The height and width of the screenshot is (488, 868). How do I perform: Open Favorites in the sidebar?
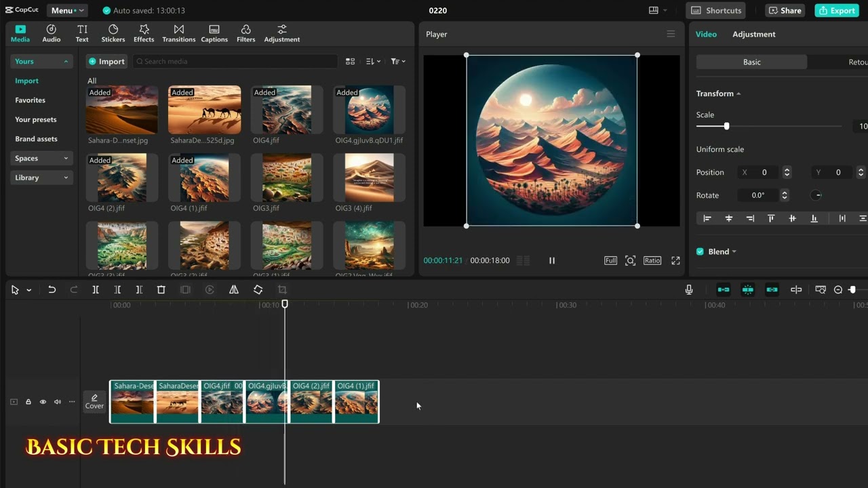click(31, 100)
